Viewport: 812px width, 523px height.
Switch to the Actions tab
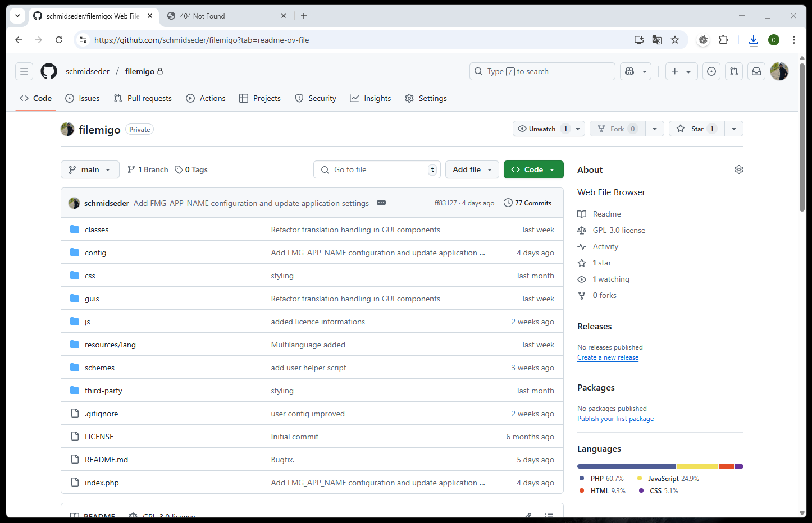pos(206,98)
